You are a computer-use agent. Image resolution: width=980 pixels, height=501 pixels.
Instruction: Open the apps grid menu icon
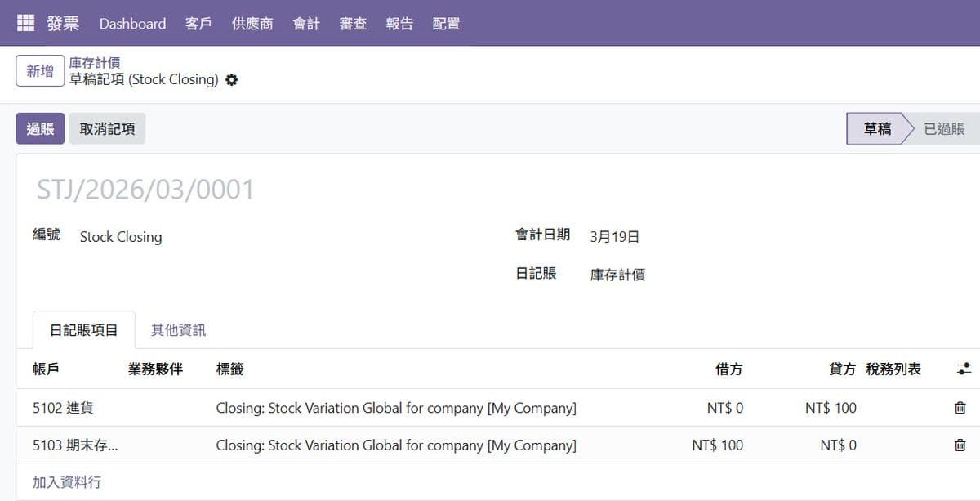[25, 23]
